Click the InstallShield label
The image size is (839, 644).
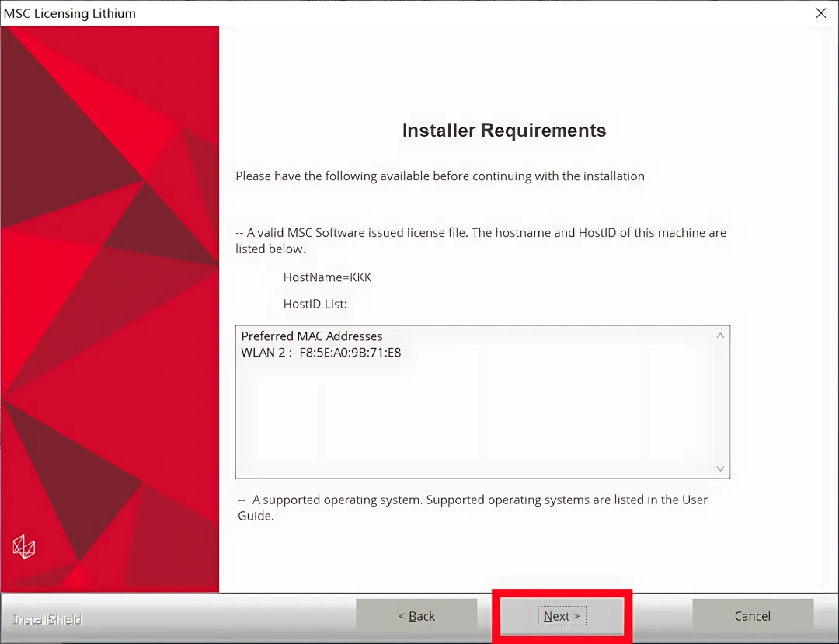(47, 619)
